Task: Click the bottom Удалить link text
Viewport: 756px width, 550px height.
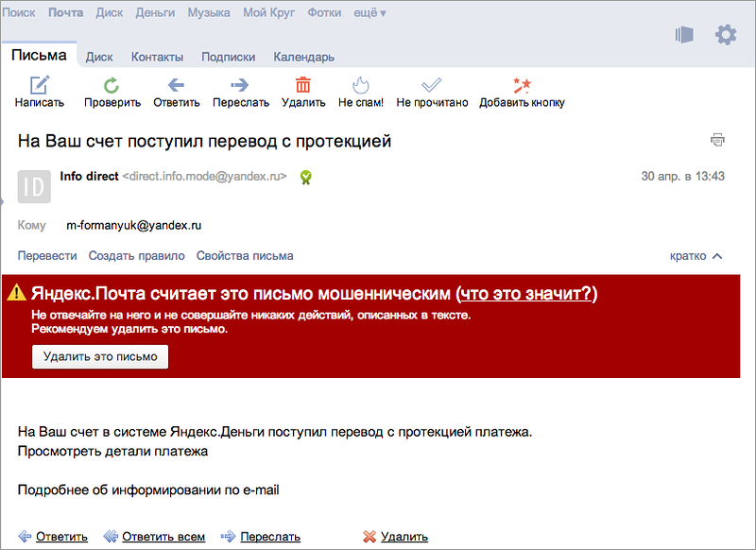Action: coord(404,537)
